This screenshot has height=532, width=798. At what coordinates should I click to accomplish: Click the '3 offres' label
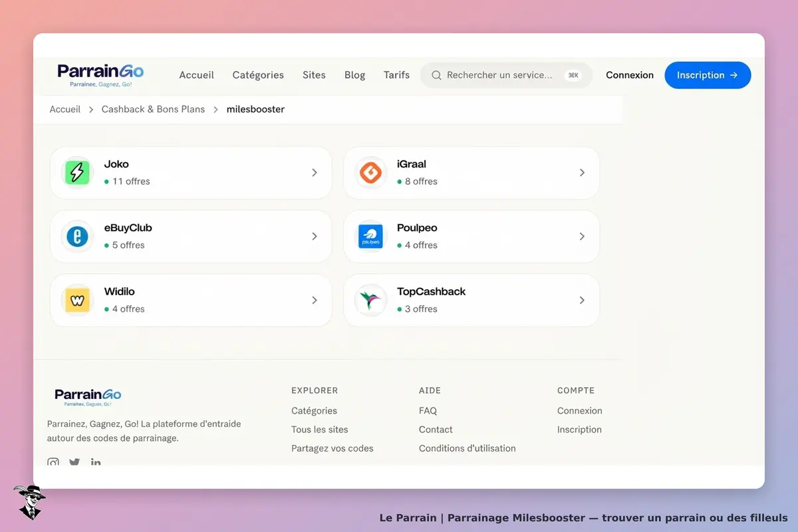421,309
